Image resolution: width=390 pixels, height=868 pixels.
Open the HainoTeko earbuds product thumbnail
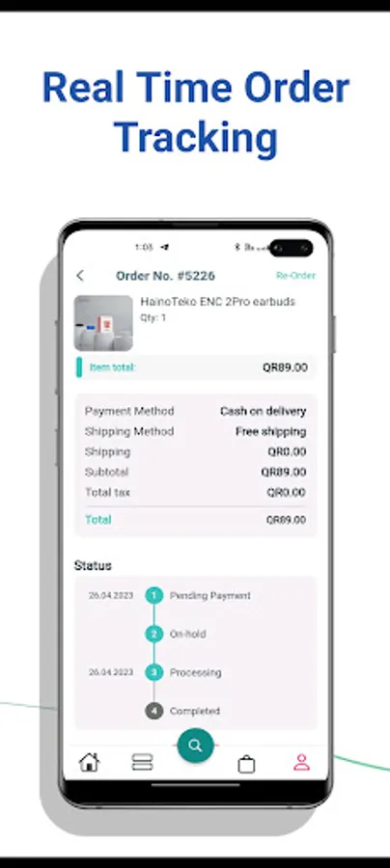pos(103,323)
